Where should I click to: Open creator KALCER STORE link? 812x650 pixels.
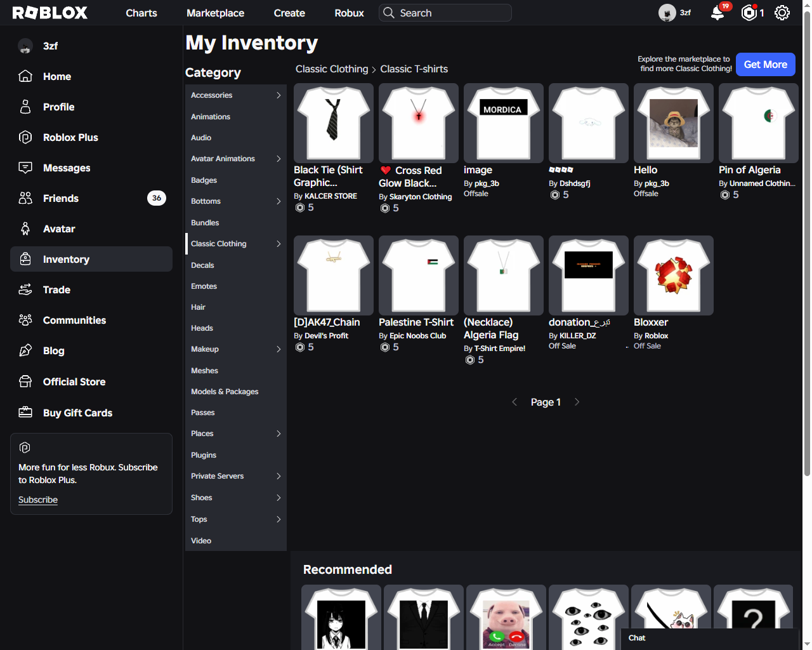click(331, 196)
